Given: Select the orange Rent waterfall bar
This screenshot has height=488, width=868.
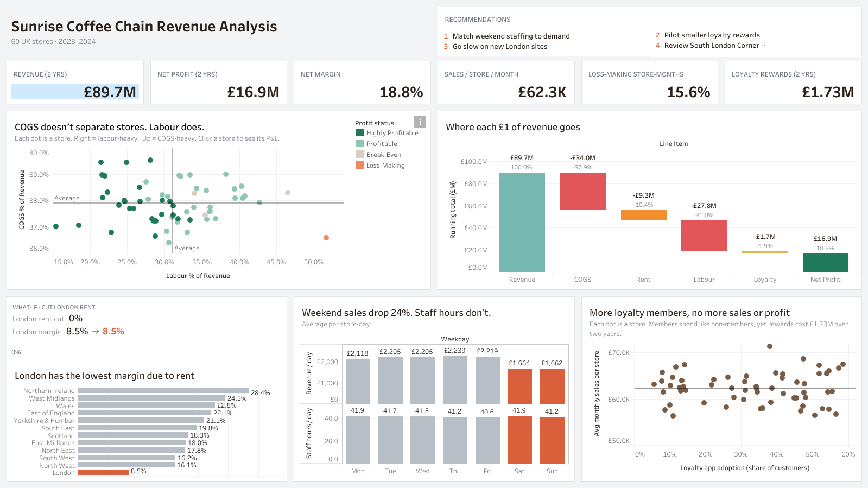Looking at the screenshot, I should coord(644,215).
